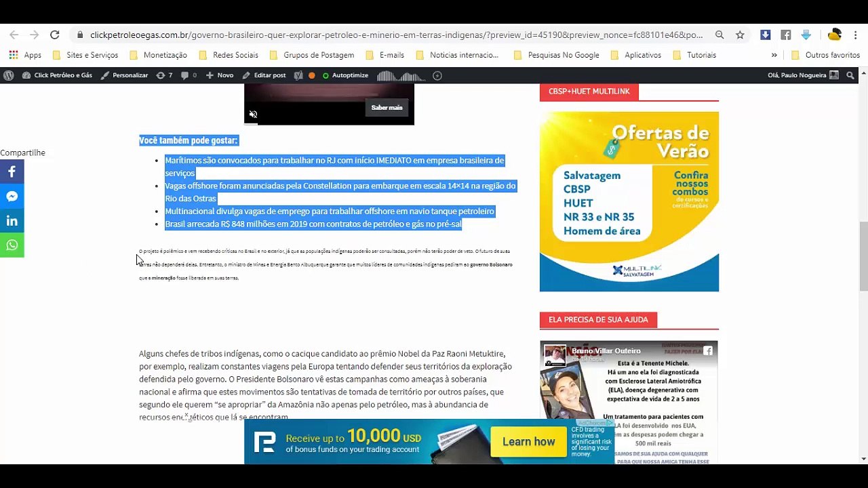Image resolution: width=868 pixels, height=488 pixels.
Task: Open the Vagas offshore Constellation article link
Action: point(340,192)
